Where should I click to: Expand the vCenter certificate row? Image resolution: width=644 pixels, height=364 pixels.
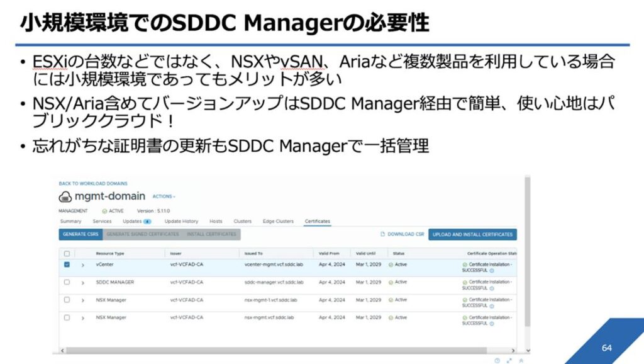point(82,265)
